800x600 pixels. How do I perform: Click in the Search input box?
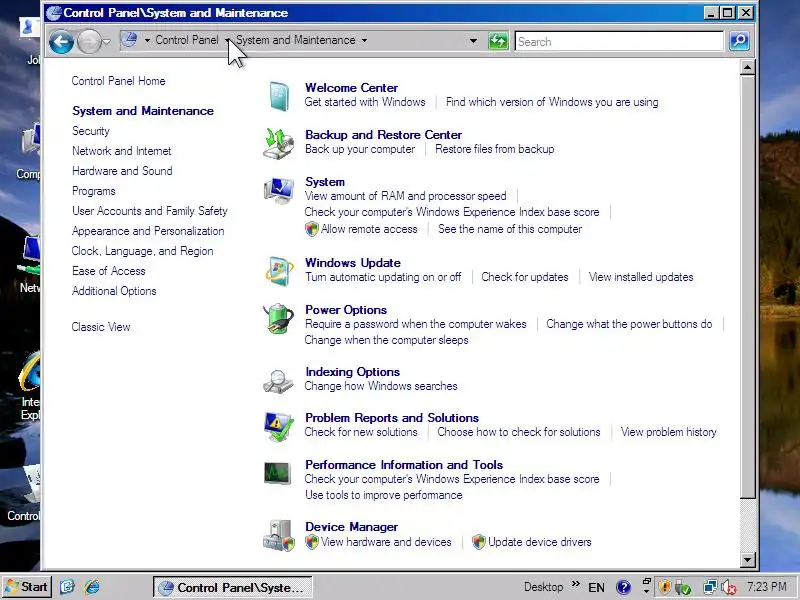pyautogui.click(x=619, y=41)
